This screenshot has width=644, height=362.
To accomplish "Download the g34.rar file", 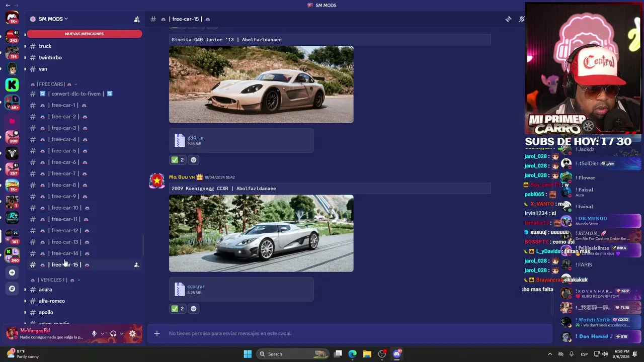I will [195, 138].
